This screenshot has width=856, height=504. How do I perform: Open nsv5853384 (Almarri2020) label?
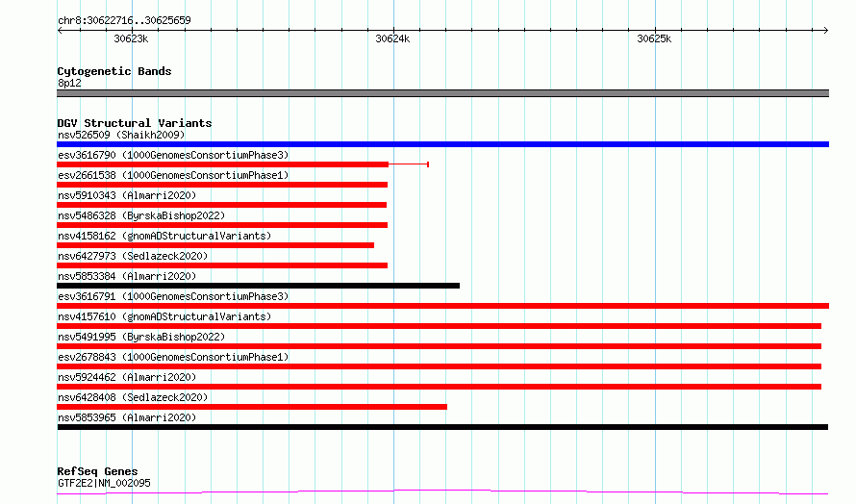(127, 276)
